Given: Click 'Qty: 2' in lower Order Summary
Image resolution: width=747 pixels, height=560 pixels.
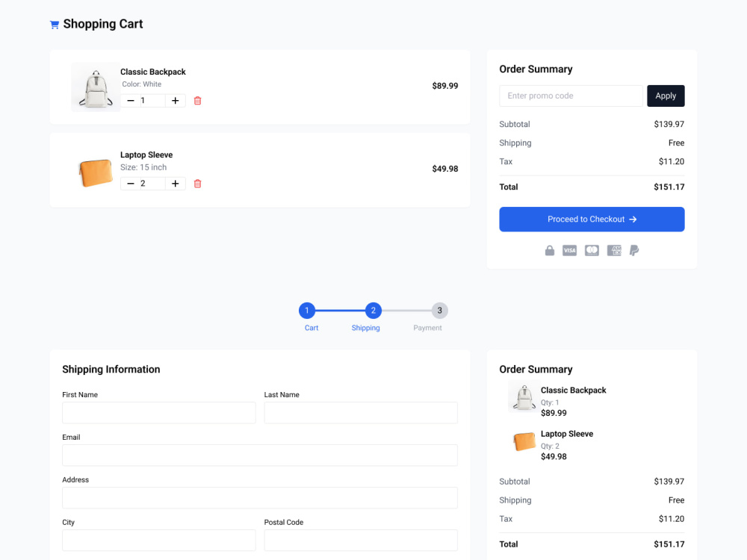Looking at the screenshot, I should tap(550, 447).
